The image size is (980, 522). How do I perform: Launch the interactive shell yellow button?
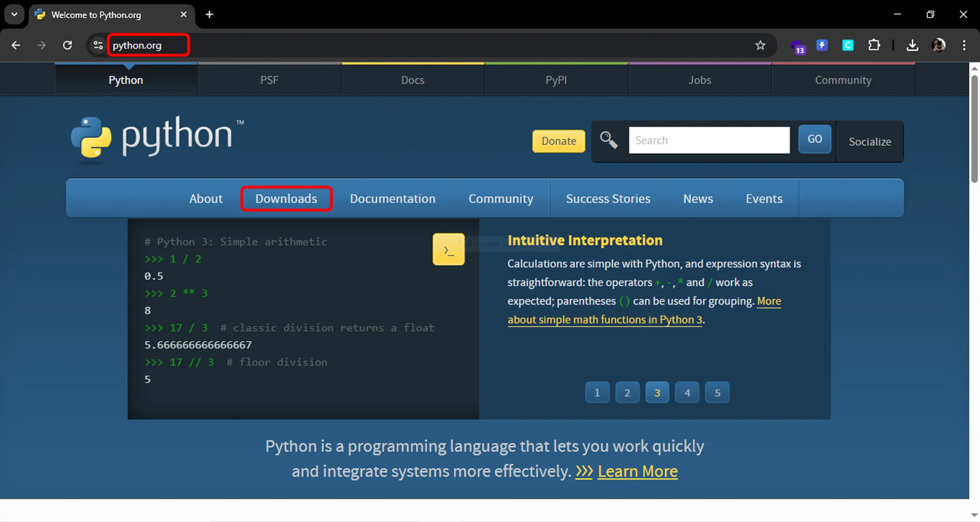[449, 249]
